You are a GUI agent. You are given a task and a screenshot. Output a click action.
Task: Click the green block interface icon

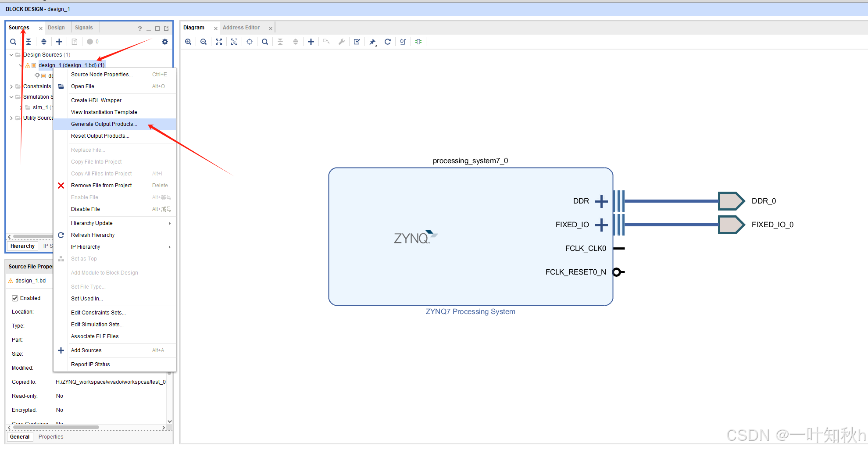point(418,42)
